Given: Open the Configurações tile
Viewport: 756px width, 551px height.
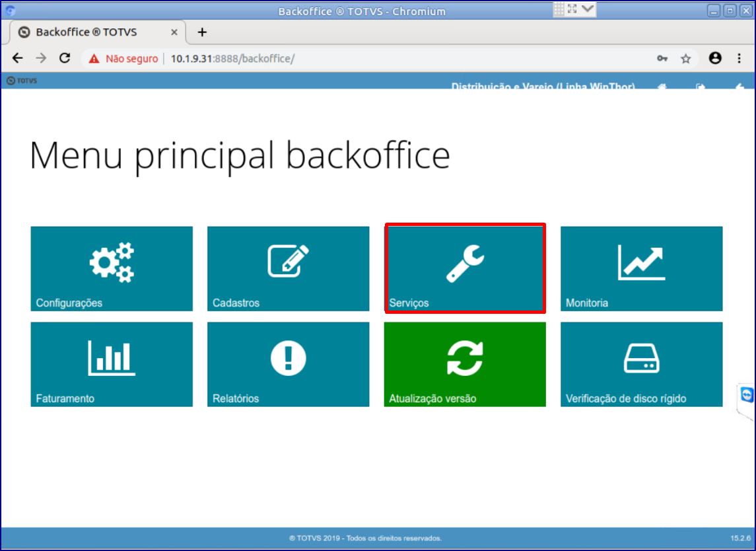Looking at the screenshot, I should (112, 269).
